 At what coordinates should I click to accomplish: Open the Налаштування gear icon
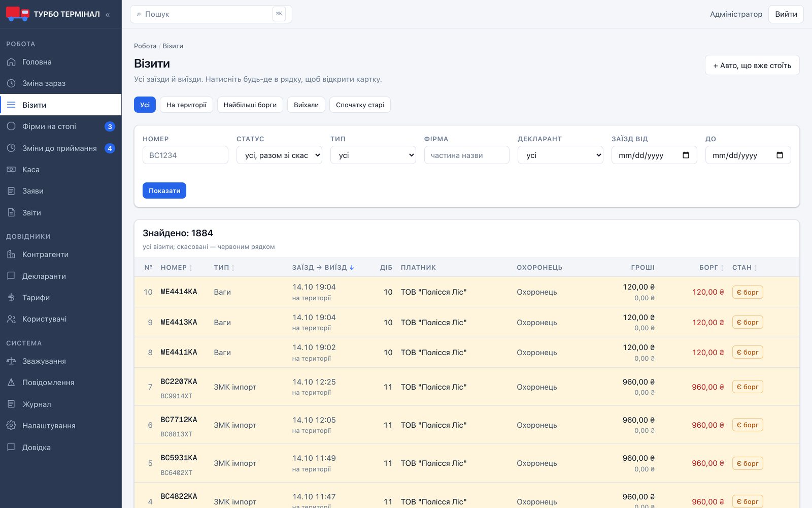[x=11, y=426]
